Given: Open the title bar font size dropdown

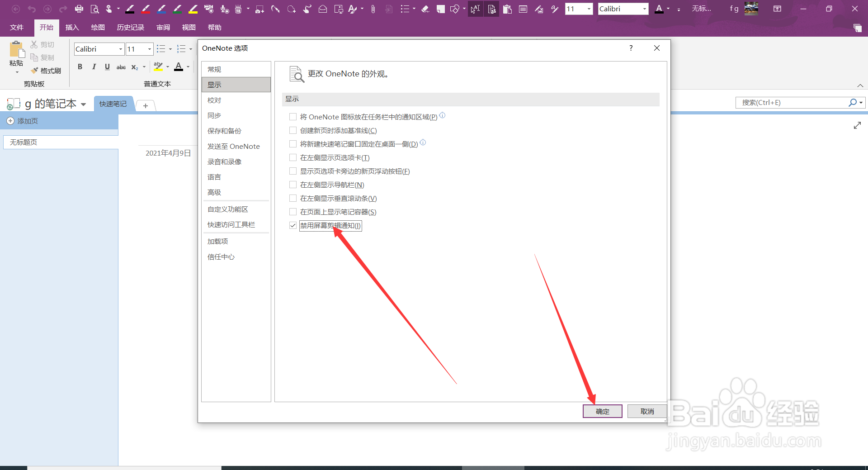Looking at the screenshot, I should (x=589, y=9).
